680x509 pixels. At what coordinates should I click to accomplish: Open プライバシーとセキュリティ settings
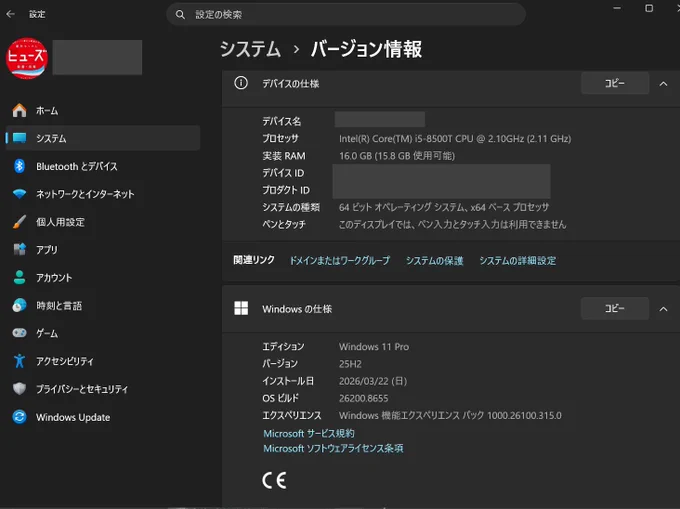(102, 389)
